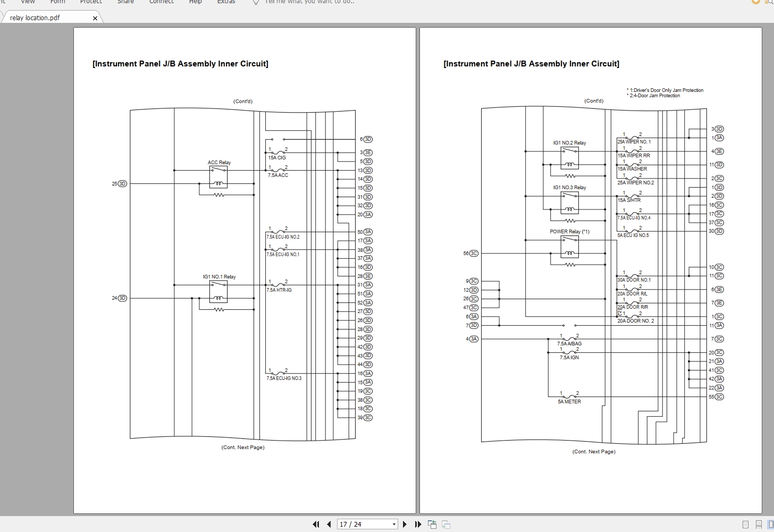Switch to single page view
Viewport: 774px width, 532px height.
[x=745, y=525]
